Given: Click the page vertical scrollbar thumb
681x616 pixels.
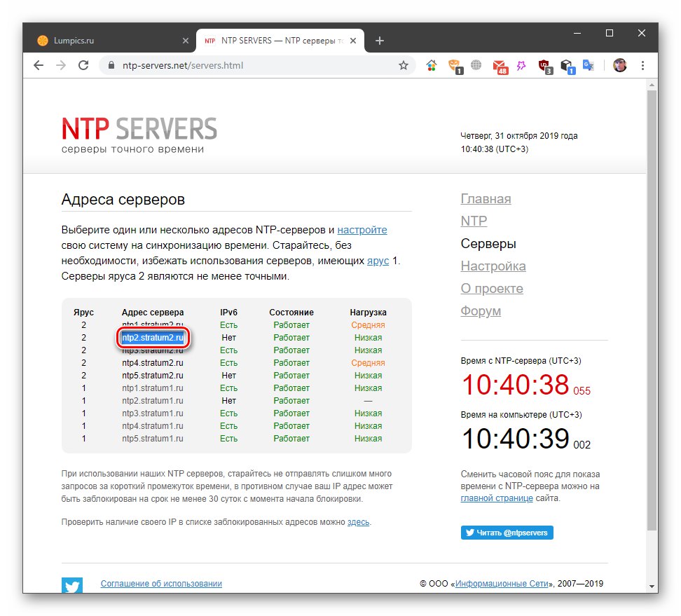Looking at the screenshot, I should tap(652, 310).
